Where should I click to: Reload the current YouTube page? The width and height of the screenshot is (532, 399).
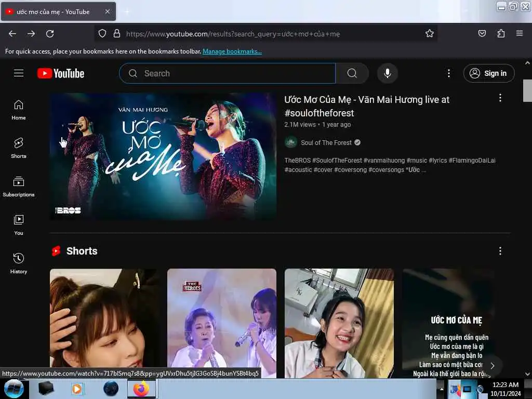tap(50, 34)
